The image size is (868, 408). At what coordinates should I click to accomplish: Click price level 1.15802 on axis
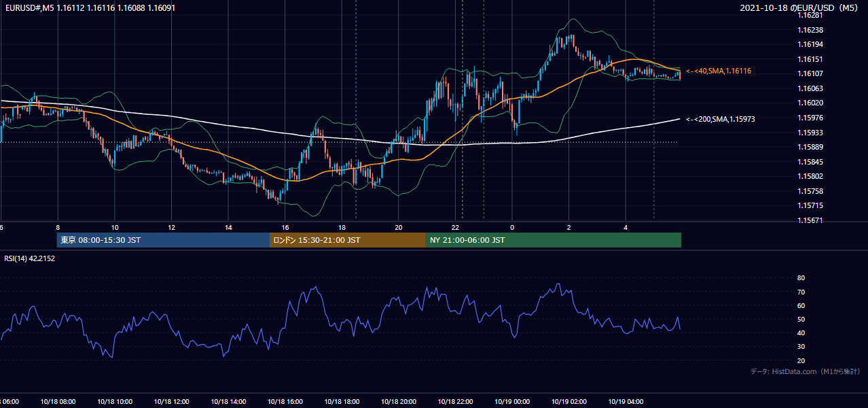pos(811,176)
